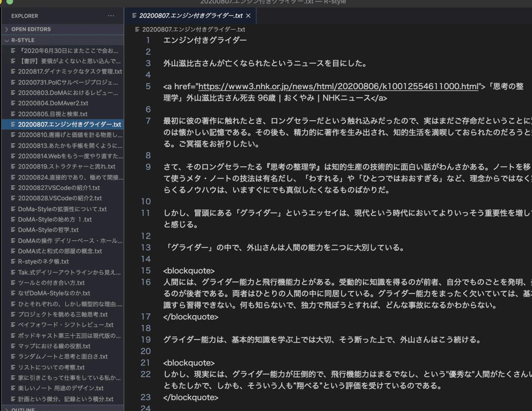Select the 20200807.エンジン付きグライダー.txt editor tab
Image resolution: width=532 pixels, height=411 pixels.
point(191,16)
